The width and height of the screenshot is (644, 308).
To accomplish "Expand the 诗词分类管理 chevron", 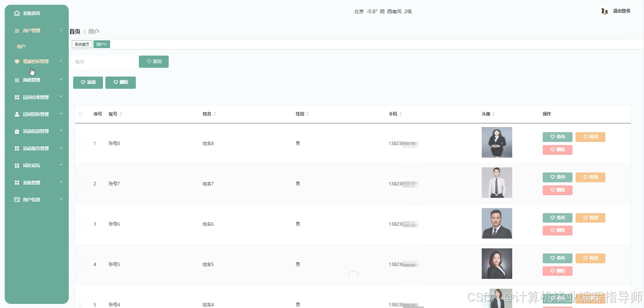I will (61, 97).
